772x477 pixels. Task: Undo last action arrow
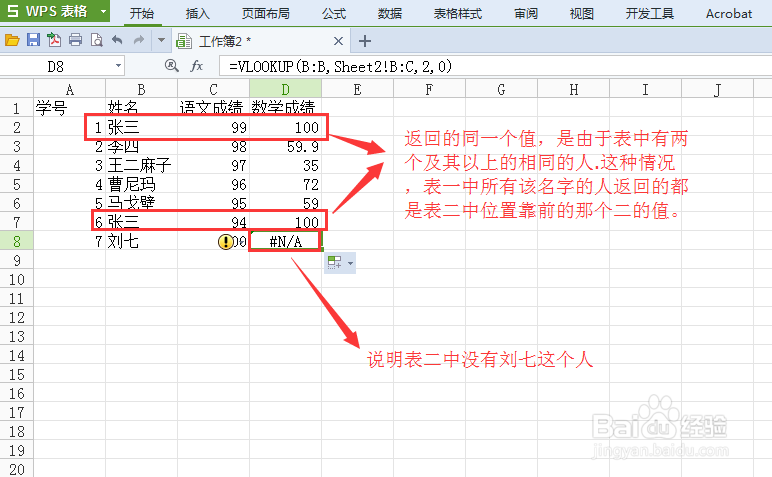117,40
